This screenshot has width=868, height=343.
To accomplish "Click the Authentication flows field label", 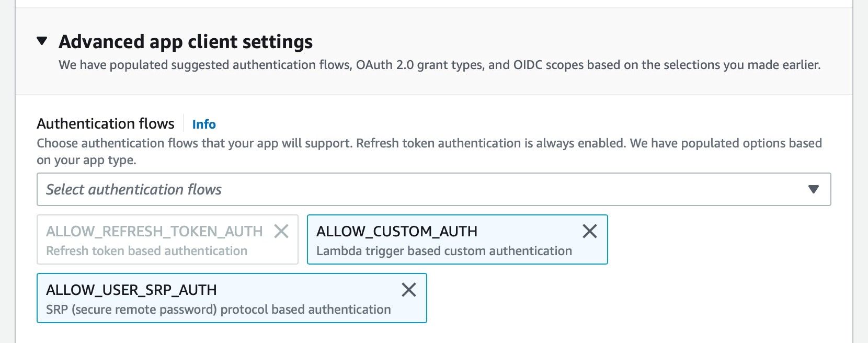I will [x=105, y=124].
